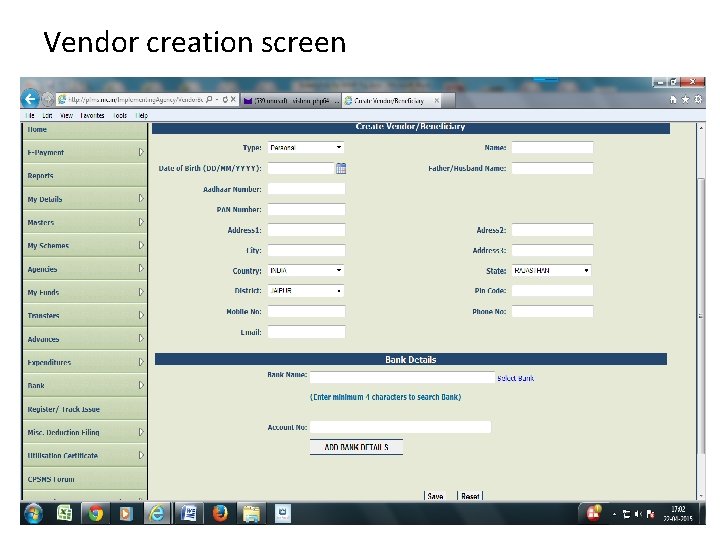Open the Country dropdown

point(306,270)
